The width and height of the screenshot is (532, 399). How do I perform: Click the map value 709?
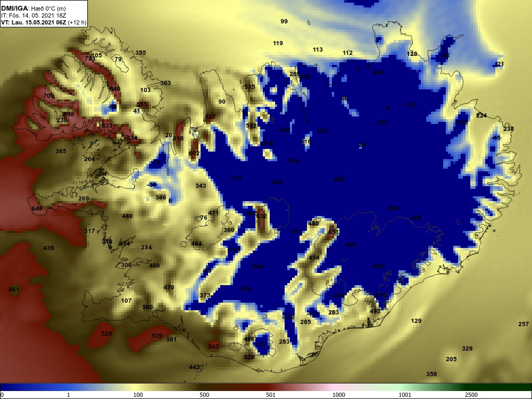[x=48, y=96]
